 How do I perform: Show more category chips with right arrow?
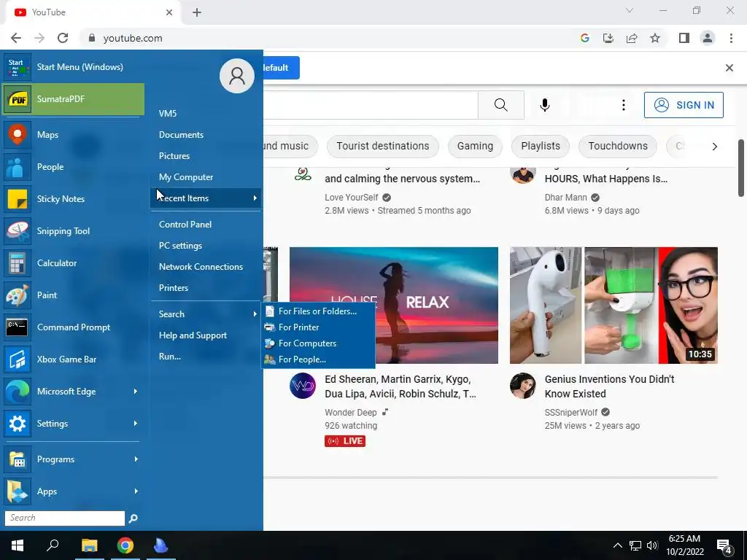[x=714, y=146]
